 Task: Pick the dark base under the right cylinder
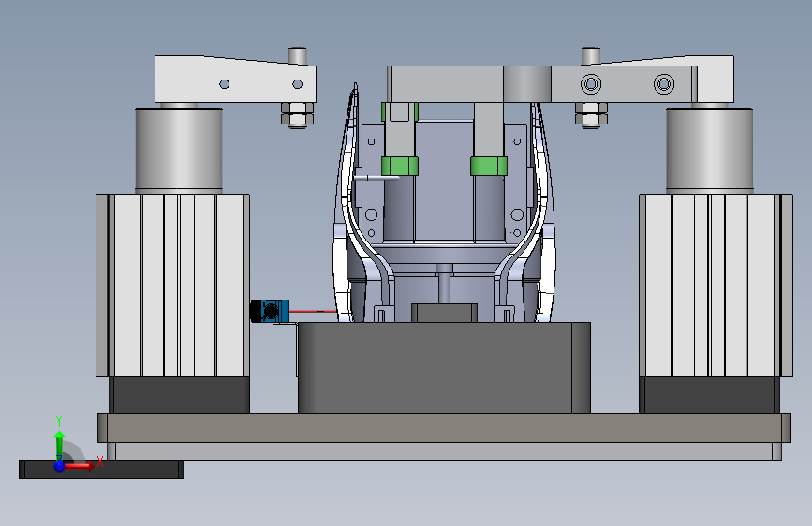(709, 395)
